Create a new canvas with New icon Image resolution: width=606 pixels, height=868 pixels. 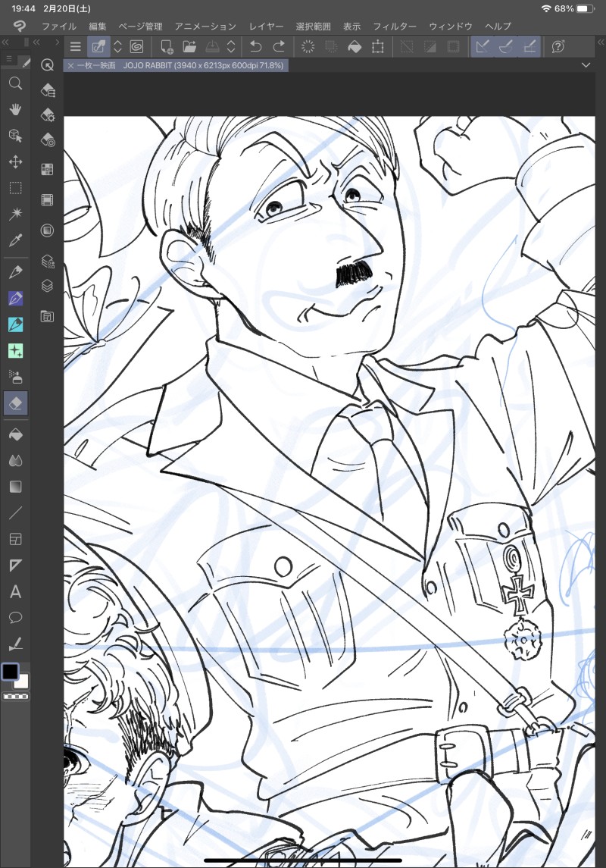pos(166,47)
